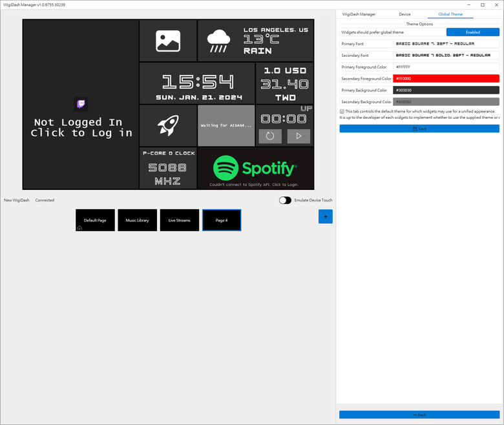Click the home icon on Default Page

[79, 228]
